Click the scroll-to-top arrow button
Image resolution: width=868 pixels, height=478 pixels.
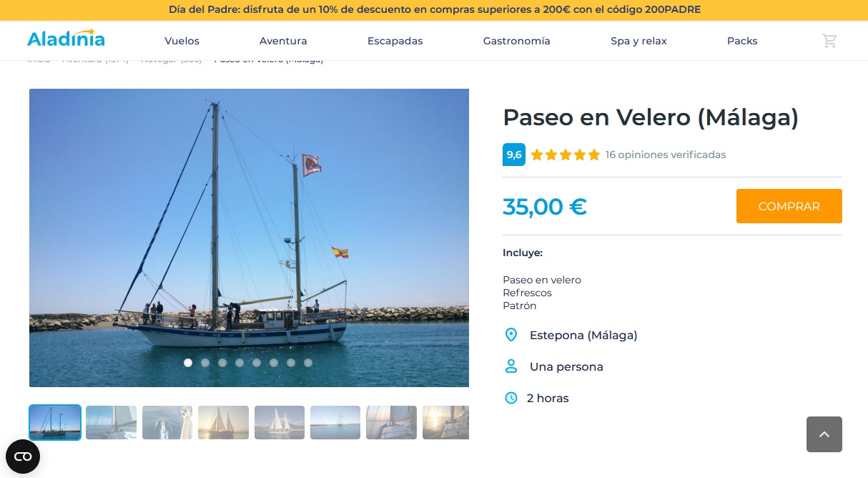(x=824, y=434)
